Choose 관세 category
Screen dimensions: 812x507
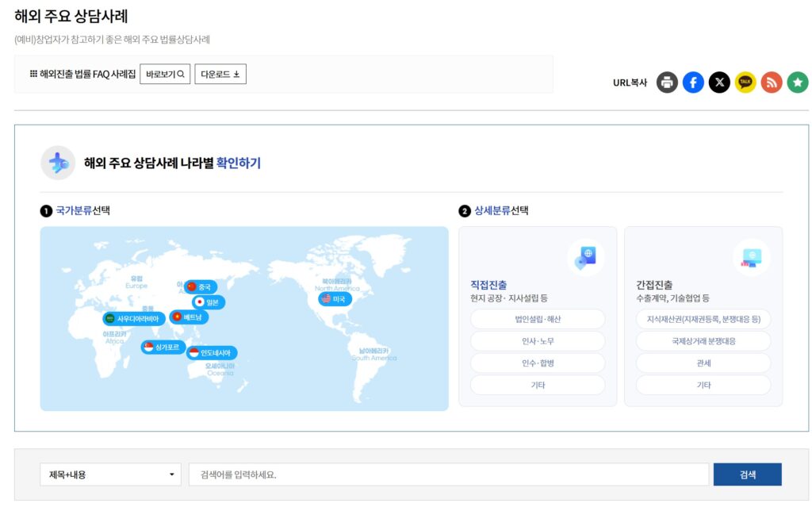pyautogui.click(x=703, y=363)
